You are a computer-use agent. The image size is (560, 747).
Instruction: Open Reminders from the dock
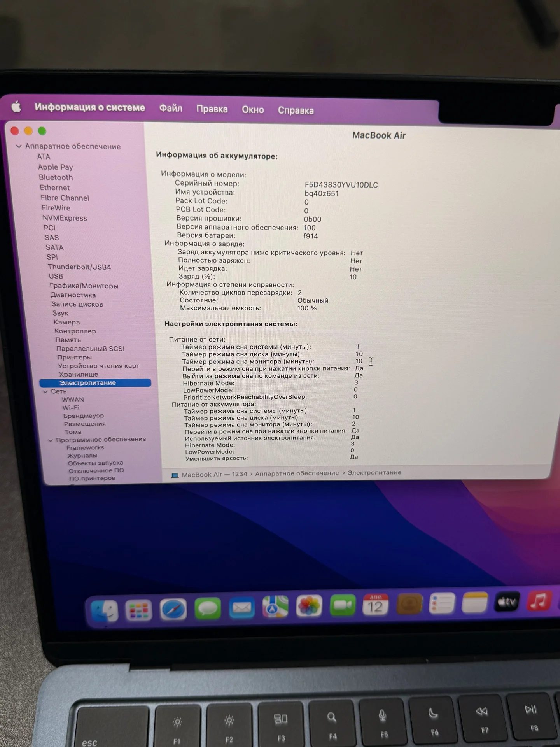442,603
